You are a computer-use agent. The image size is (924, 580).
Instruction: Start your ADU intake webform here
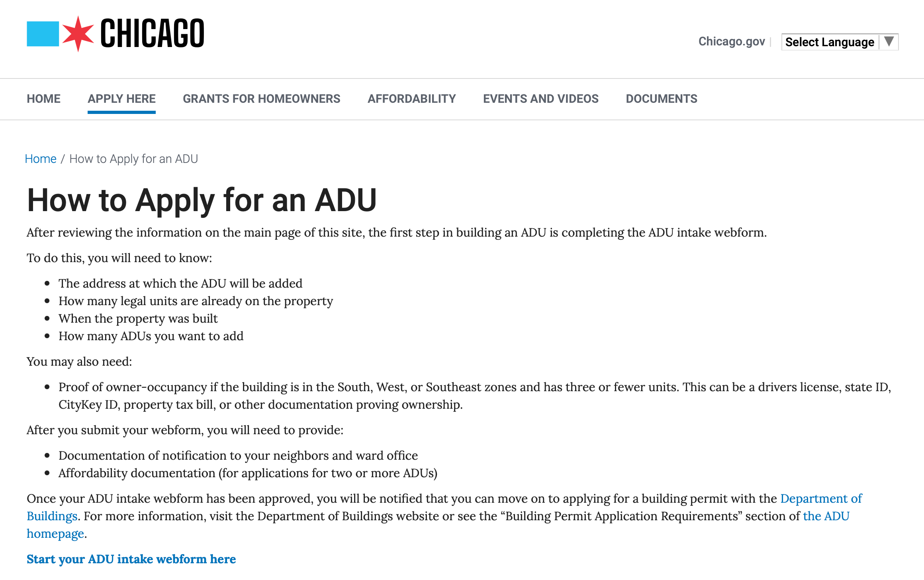click(131, 559)
